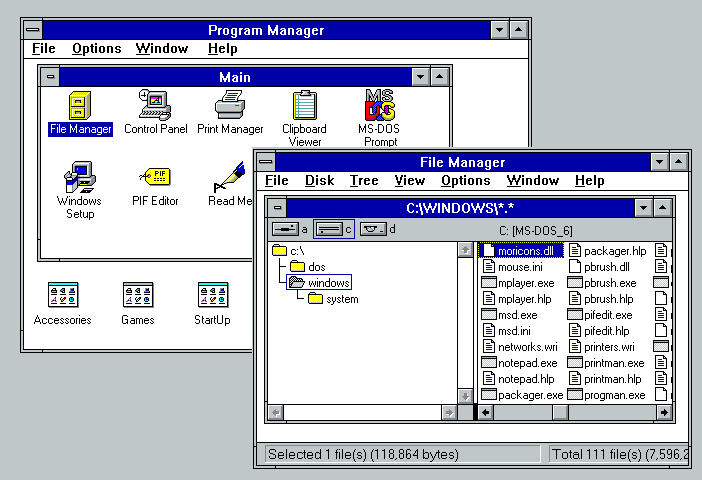Open the Control Panel icon

pos(155,105)
